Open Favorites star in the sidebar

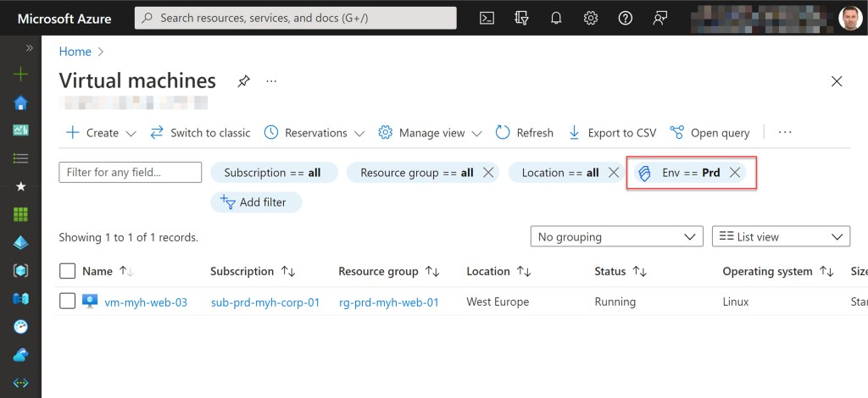[21, 186]
